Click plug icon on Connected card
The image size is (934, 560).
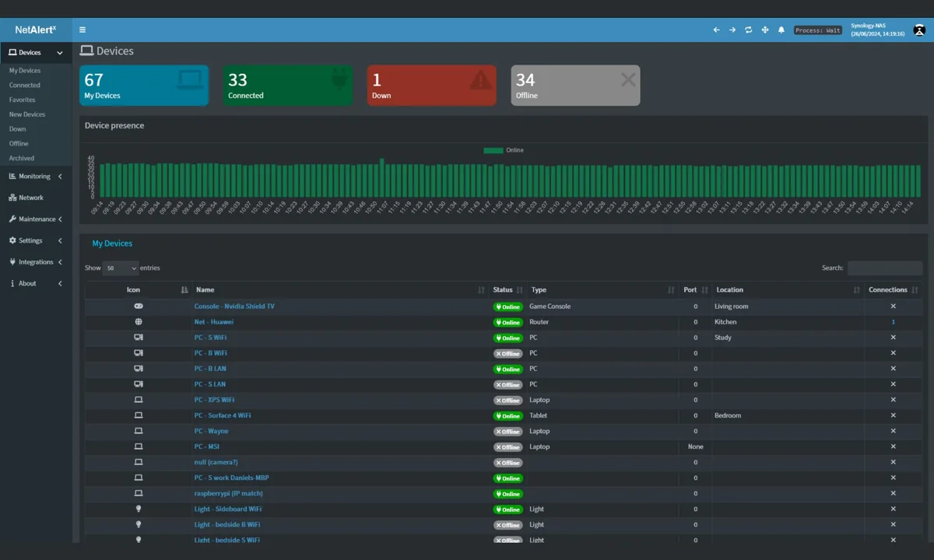tap(339, 79)
